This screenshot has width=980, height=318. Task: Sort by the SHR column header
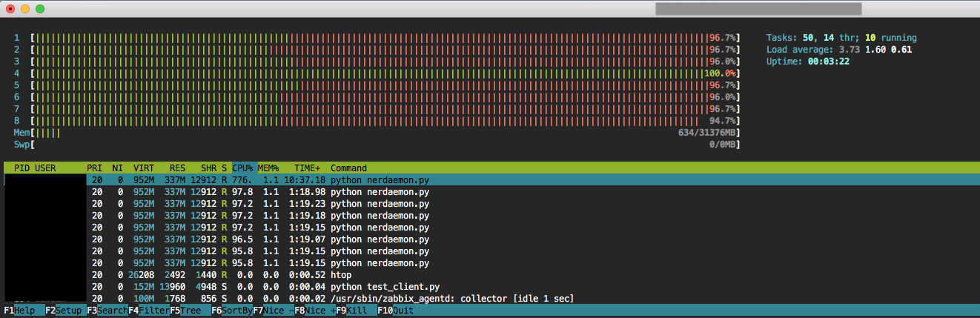point(208,168)
